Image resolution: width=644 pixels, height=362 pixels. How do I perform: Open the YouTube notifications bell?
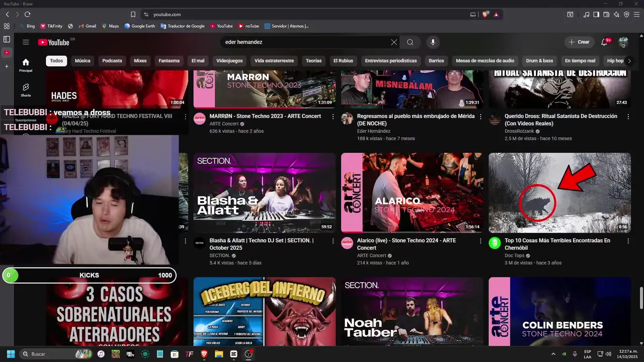pos(605,42)
